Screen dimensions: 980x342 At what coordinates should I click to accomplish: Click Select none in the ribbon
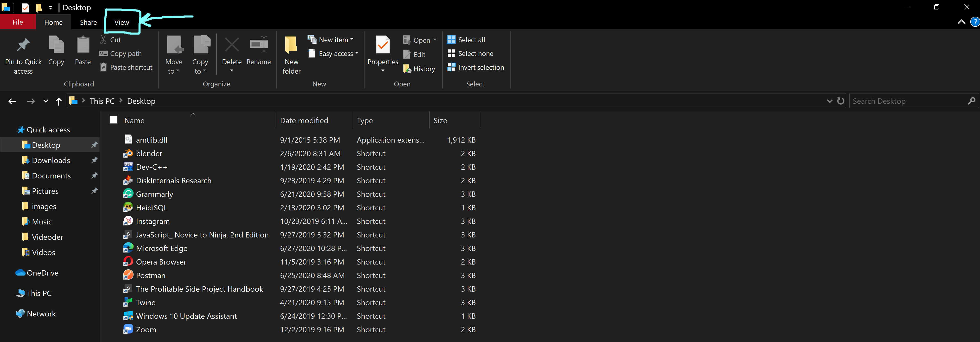pos(470,54)
